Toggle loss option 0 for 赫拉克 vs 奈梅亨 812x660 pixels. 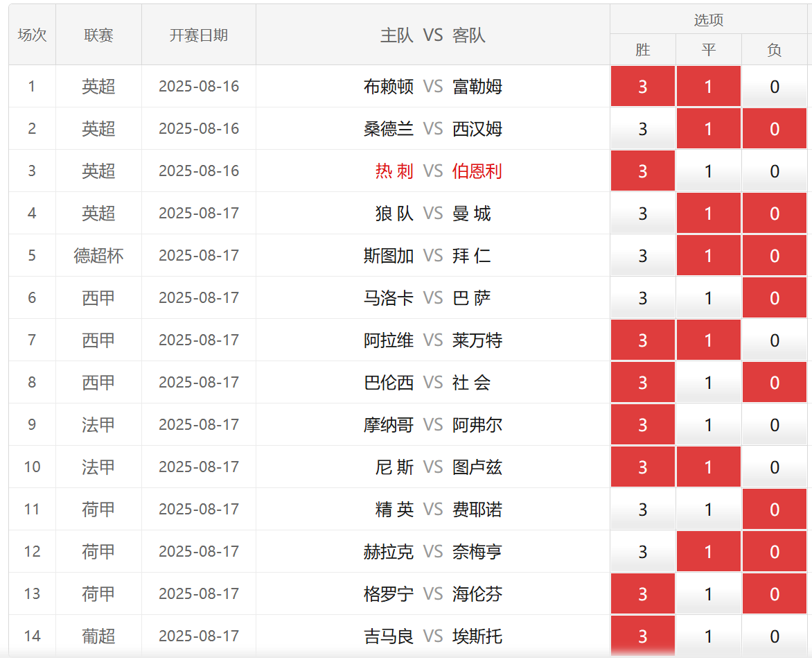pos(774,551)
